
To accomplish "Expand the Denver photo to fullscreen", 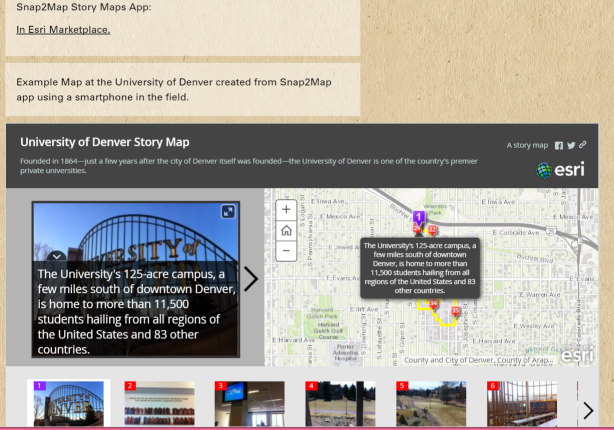I will [228, 212].
